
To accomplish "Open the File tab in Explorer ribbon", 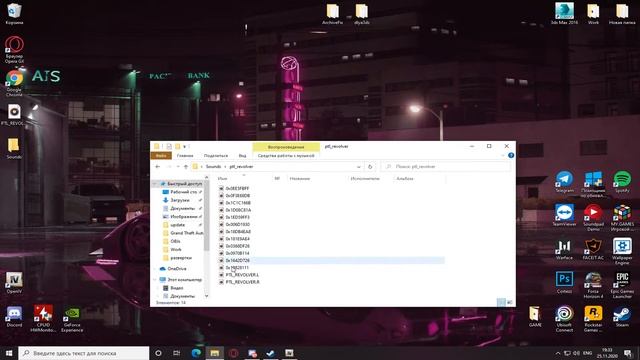I will [x=161, y=156].
